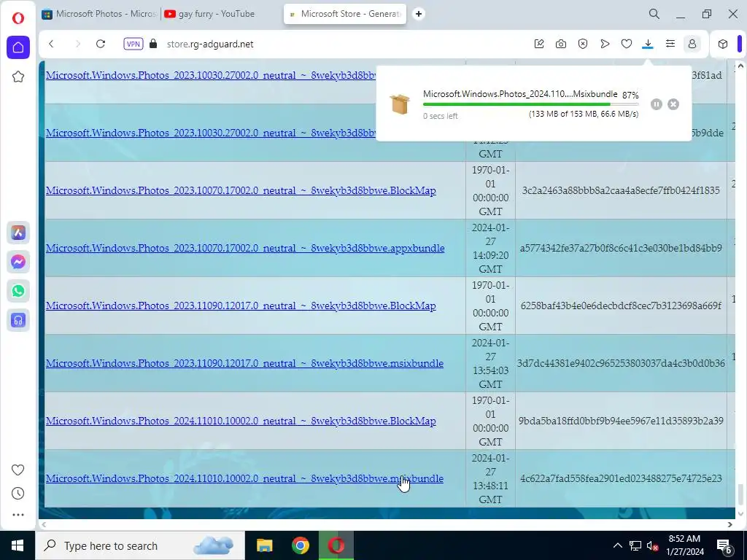Download Photos 2023.10070.17002.0 appxbundle link
Screen dimensions: 747x560
[245, 248]
